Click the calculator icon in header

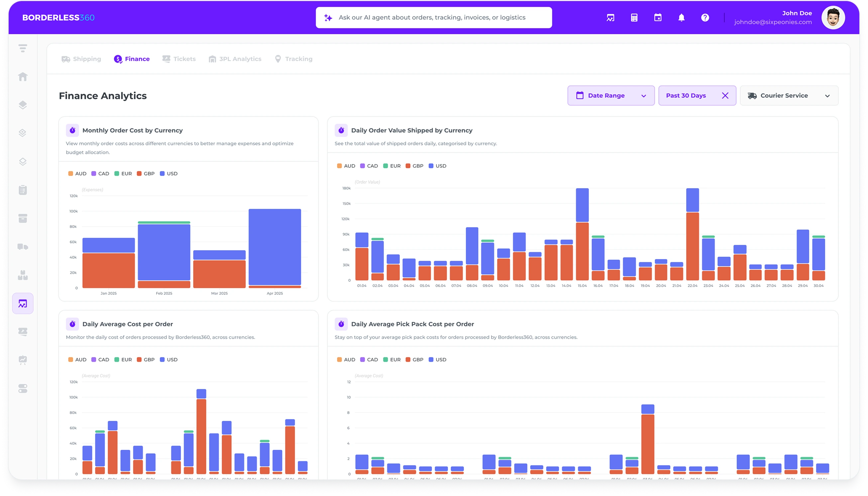pyautogui.click(x=634, y=18)
